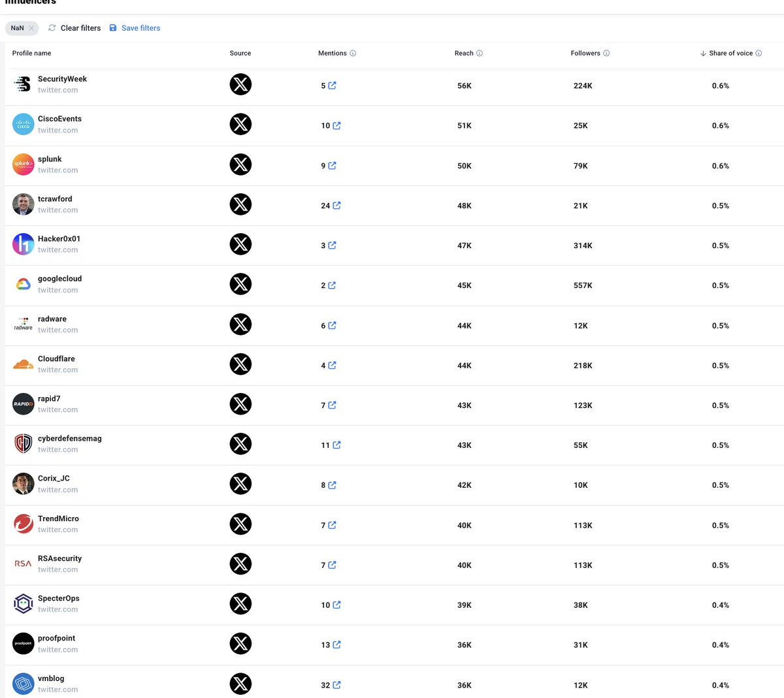Open splunk mentions external link icon

pos(332,166)
